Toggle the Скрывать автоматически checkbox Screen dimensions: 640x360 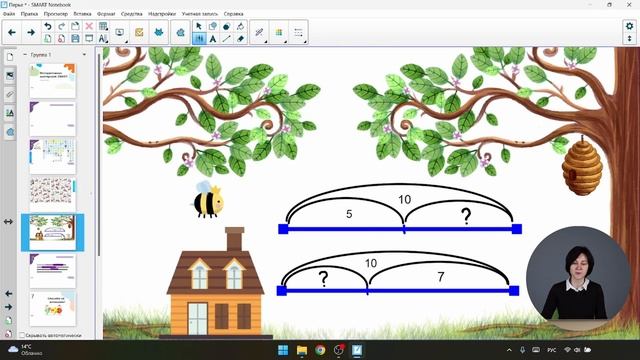click(22, 335)
